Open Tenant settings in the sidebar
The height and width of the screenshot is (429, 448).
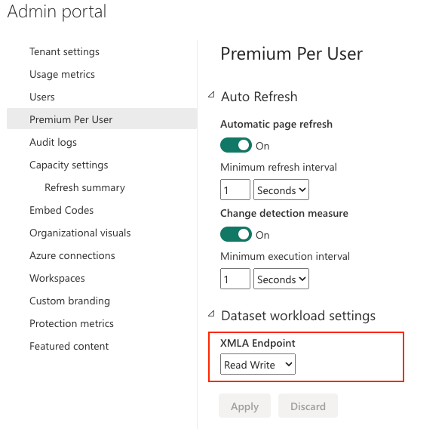64,52
